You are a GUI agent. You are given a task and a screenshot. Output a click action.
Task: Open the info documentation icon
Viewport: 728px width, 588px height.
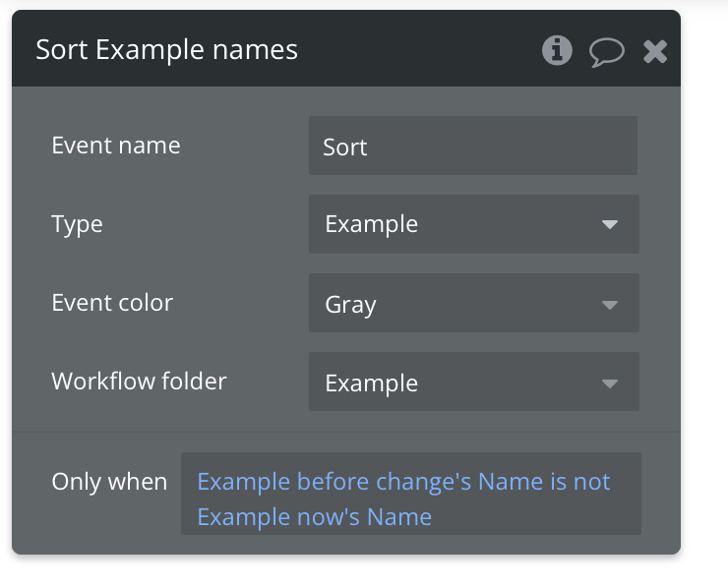pyautogui.click(x=557, y=50)
